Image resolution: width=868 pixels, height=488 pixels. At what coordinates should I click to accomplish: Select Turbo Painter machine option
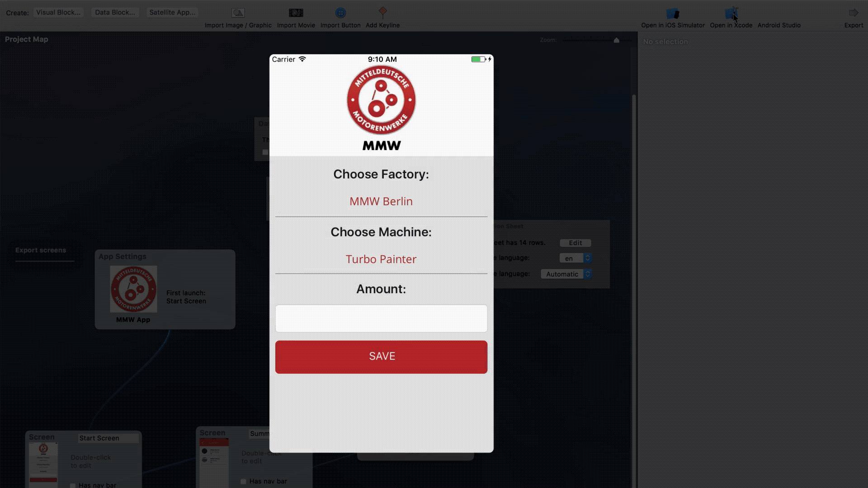click(x=381, y=259)
